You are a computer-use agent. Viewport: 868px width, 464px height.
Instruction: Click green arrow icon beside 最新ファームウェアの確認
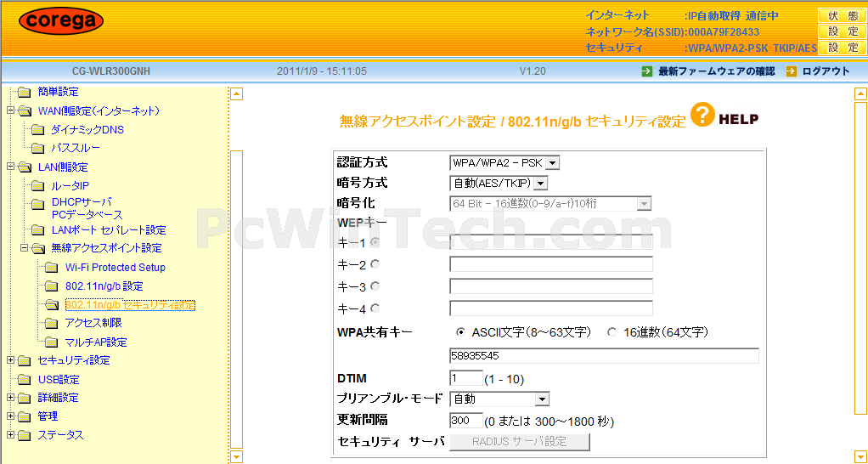pos(646,71)
